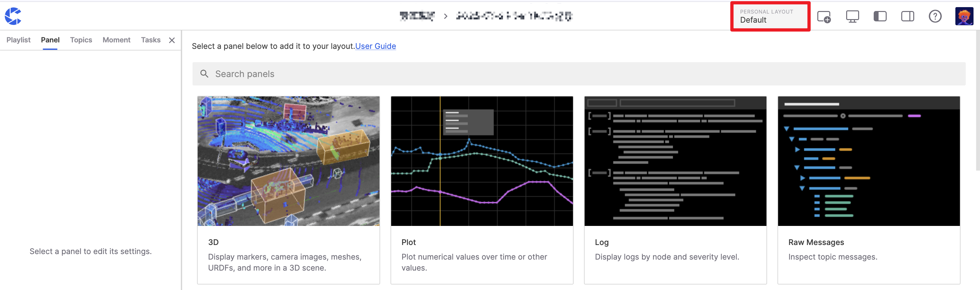The width and height of the screenshot is (980, 290).
Task: Open the user avatar menu
Action: tap(964, 16)
